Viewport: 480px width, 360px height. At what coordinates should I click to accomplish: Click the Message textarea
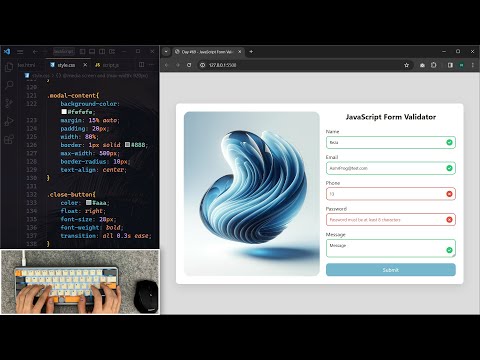(391, 248)
